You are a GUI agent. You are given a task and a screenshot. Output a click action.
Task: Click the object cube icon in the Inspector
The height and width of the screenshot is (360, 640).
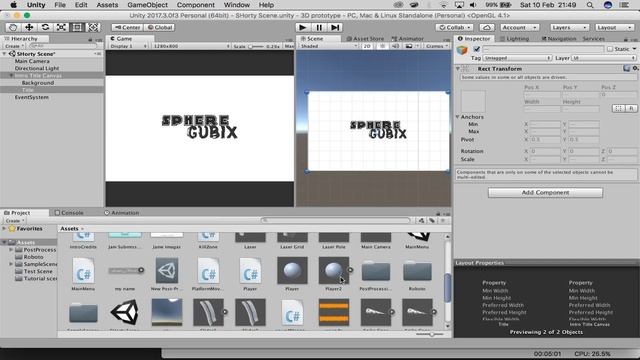pos(462,50)
